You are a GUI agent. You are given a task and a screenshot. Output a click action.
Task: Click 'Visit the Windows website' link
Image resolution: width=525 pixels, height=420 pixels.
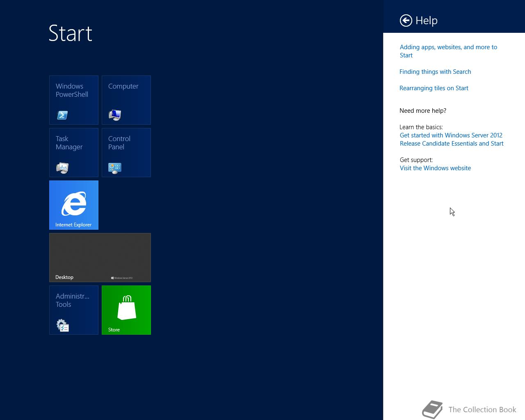point(435,168)
